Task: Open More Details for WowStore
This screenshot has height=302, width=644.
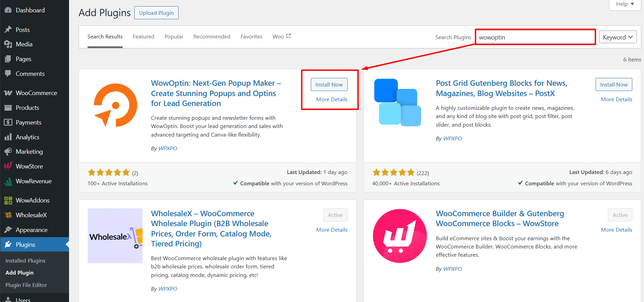Action: (x=617, y=230)
